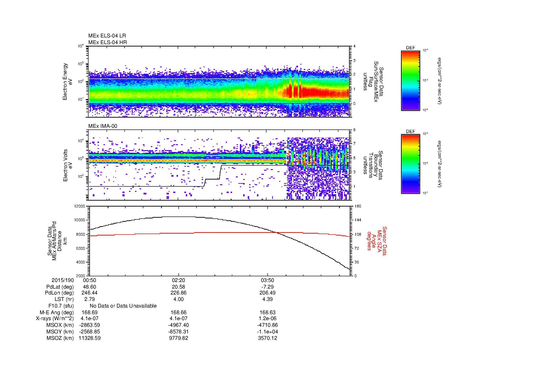Select the 'MSOY (km)' row label
This screenshot has width=555, height=392.
60,332
